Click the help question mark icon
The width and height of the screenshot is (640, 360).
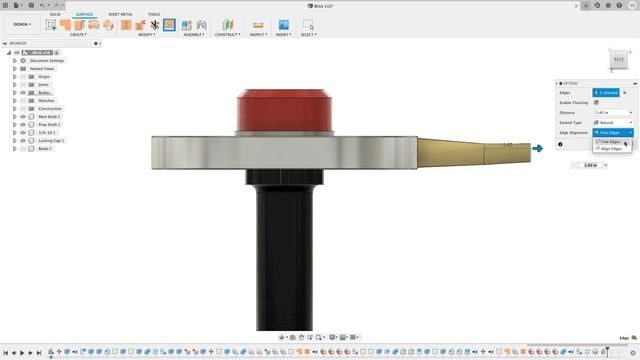point(619,6)
